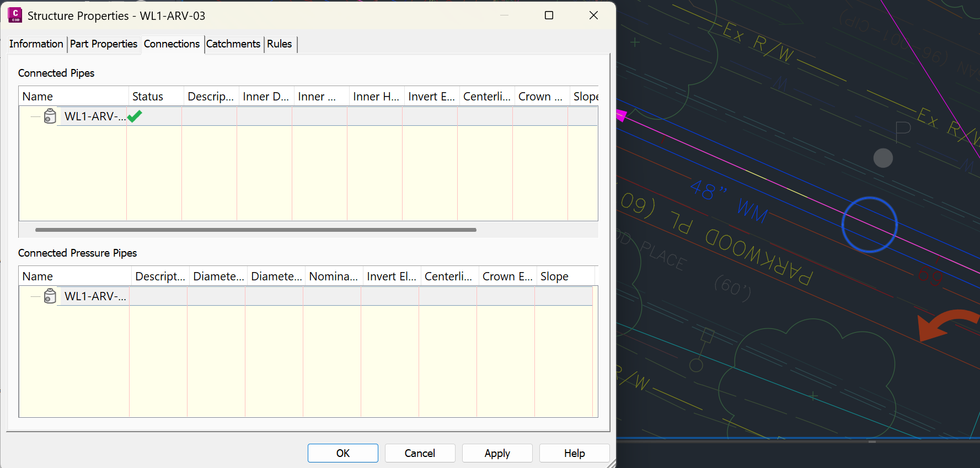
Task: Select the blue circle structure in drawing
Action: (x=870, y=225)
